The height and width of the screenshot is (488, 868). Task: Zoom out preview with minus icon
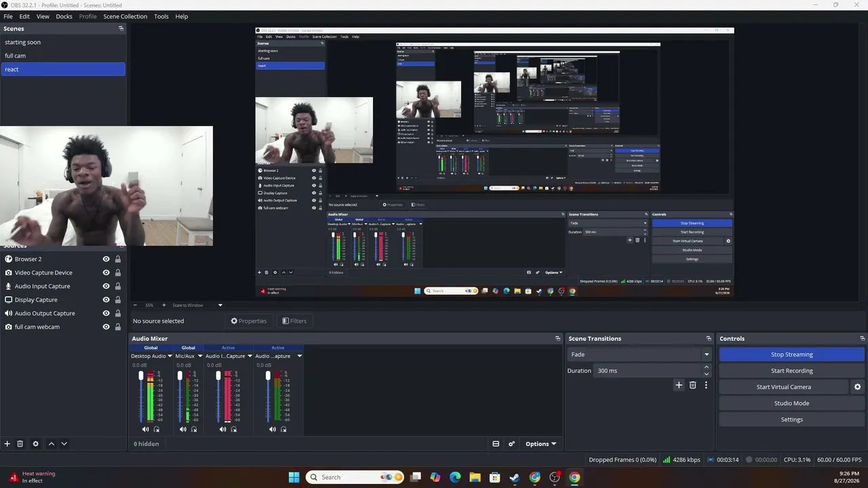pos(135,305)
